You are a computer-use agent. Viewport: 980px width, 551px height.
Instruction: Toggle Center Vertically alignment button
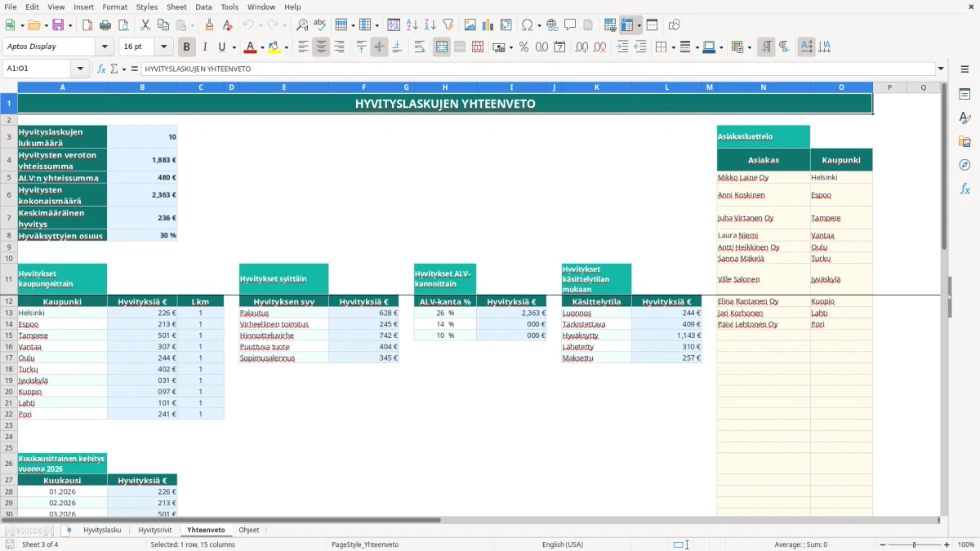pos(379,47)
